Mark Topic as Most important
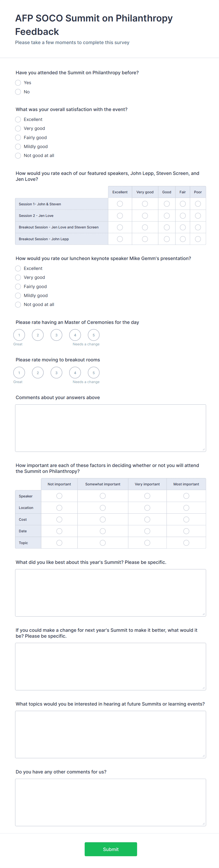Viewport: 219px width, 868px height. point(186,542)
